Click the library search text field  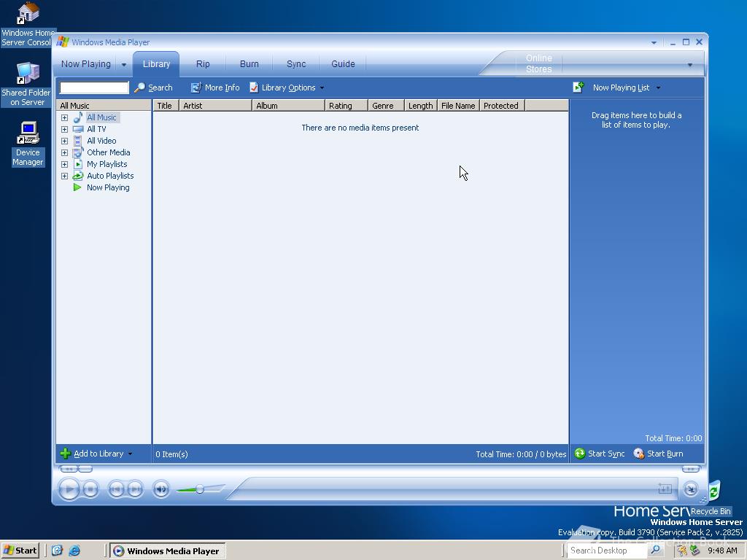94,87
